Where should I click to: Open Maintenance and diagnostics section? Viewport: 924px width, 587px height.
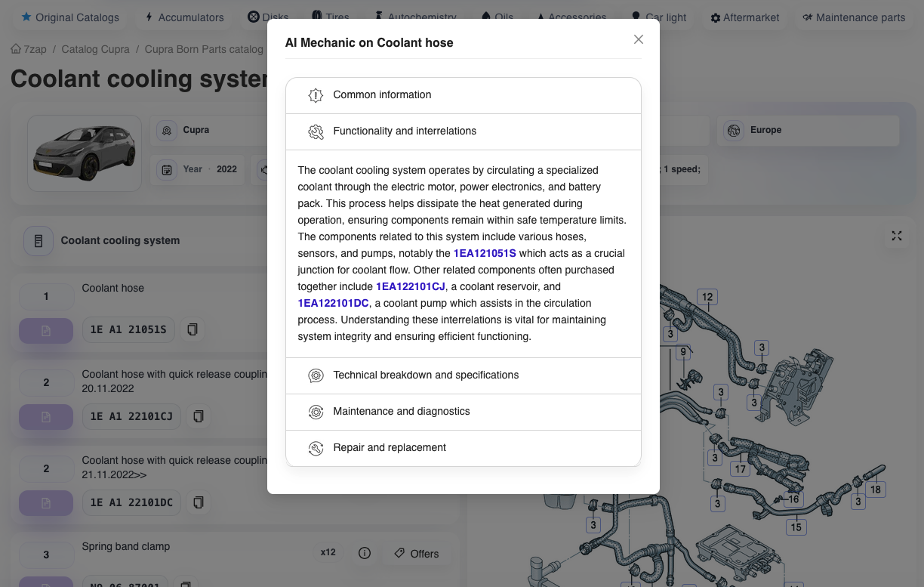(464, 412)
